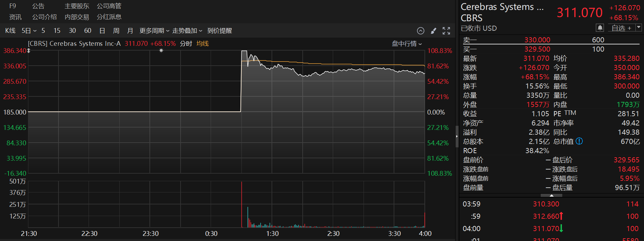644x241 pixels.
Task: Open the 公司介绍 company profile link
Action: [x=44, y=17]
